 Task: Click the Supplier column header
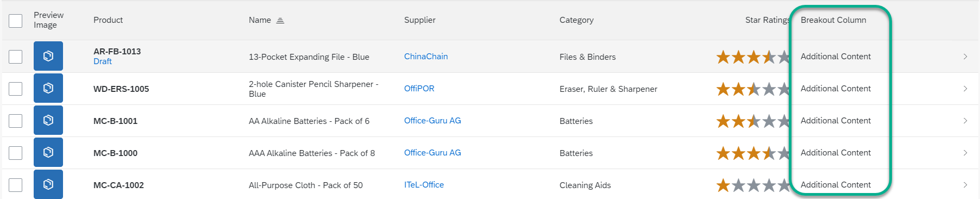(x=420, y=20)
